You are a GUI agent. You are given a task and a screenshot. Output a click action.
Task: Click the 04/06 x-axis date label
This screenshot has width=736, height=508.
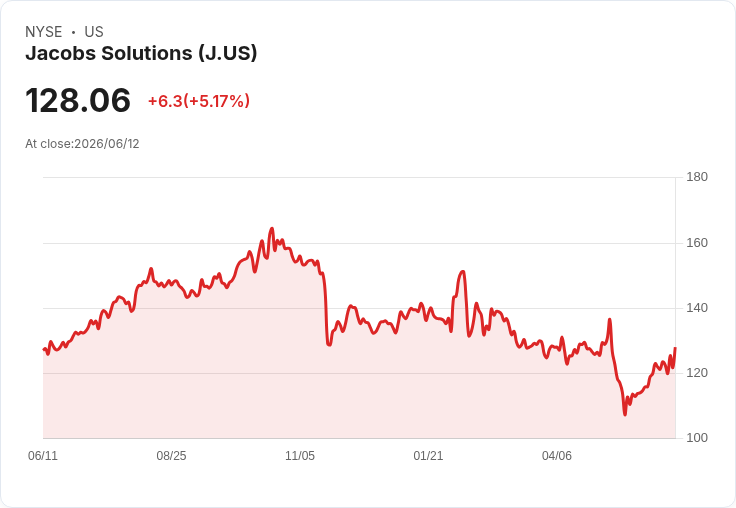click(x=557, y=456)
